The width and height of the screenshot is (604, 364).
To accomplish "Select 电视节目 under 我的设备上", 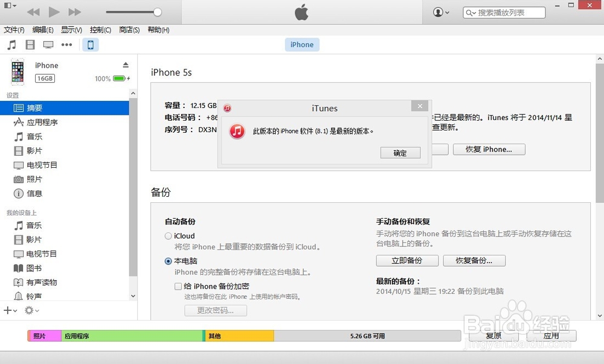I will pos(65,254).
